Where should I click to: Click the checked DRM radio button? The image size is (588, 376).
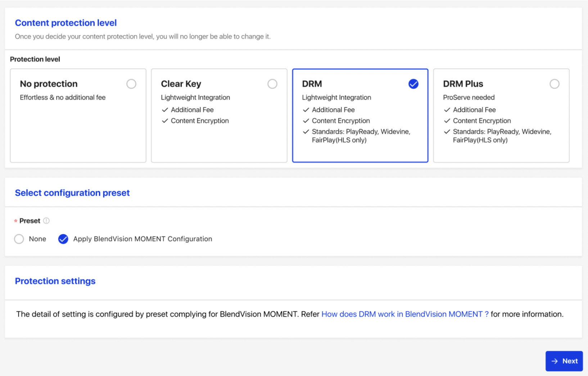pos(413,84)
